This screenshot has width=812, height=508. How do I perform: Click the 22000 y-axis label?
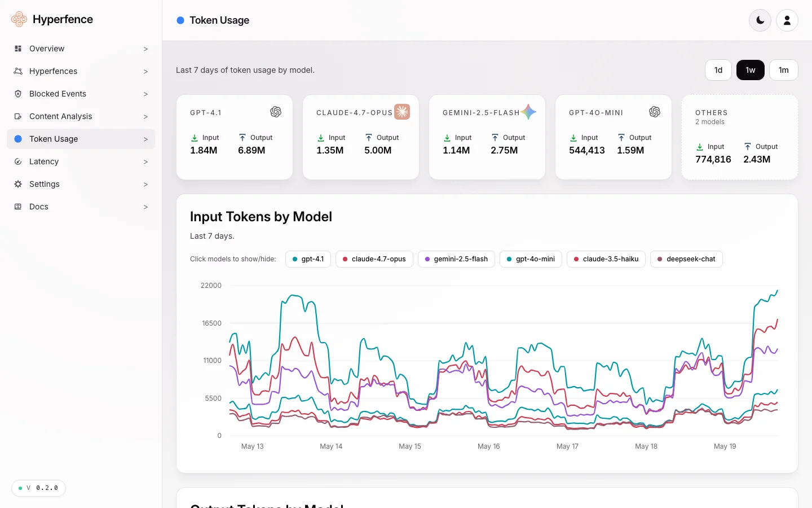tap(211, 286)
